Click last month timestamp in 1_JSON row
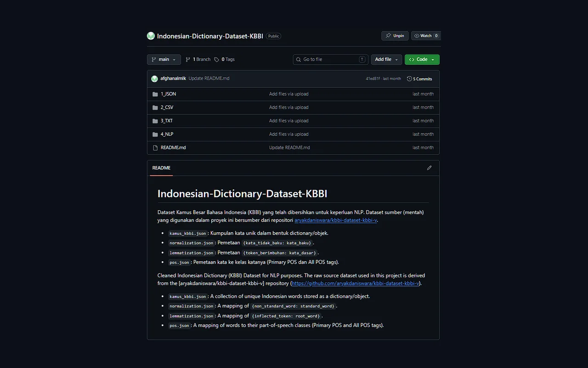The width and height of the screenshot is (588, 368). (x=423, y=94)
